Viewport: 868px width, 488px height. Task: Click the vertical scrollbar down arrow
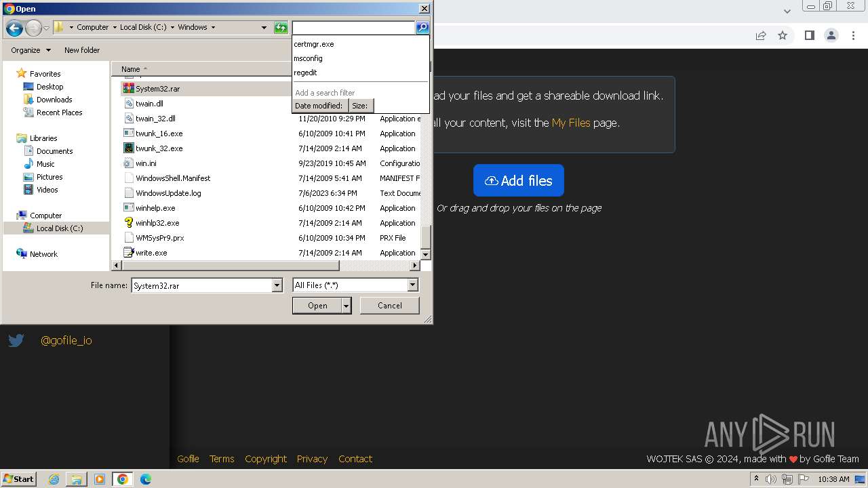point(426,254)
